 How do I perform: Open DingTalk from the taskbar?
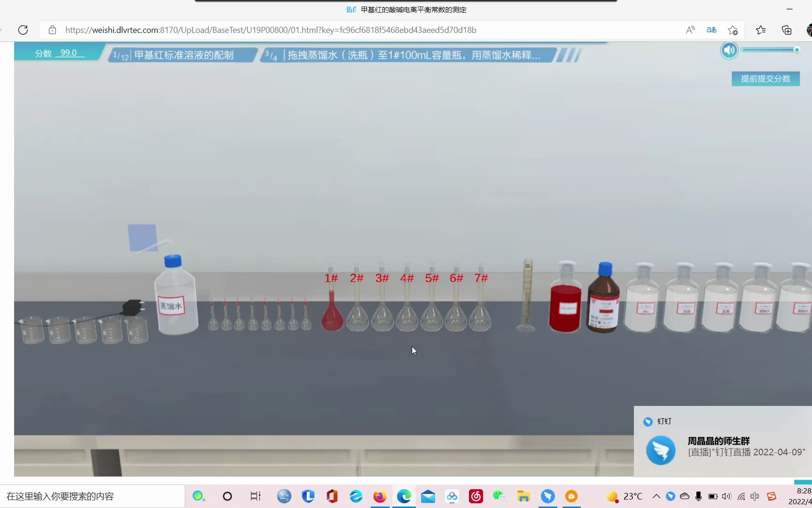[x=547, y=496]
